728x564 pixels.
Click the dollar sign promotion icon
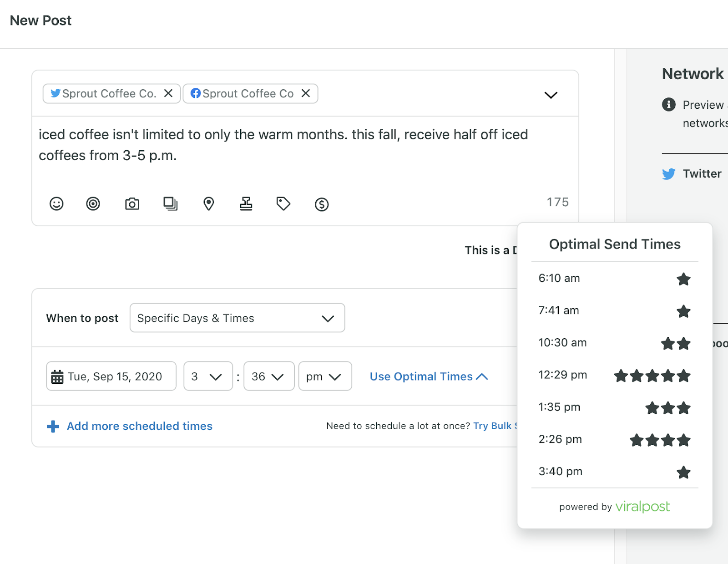click(x=321, y=204)
